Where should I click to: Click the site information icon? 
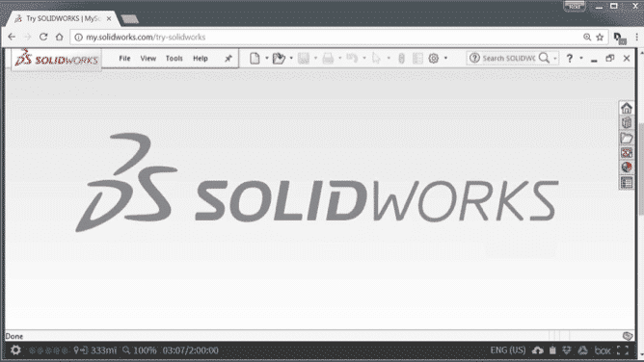click(x=78, y=37)
